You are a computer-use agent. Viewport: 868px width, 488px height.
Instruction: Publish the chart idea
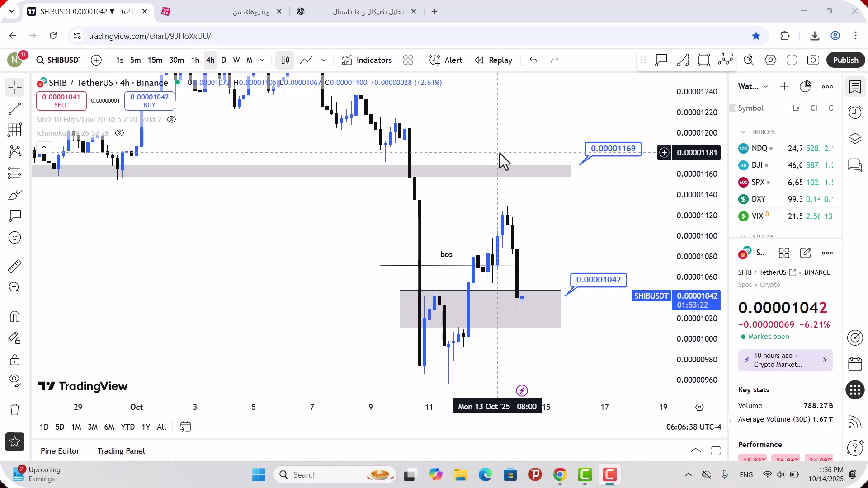coord(846,60)
